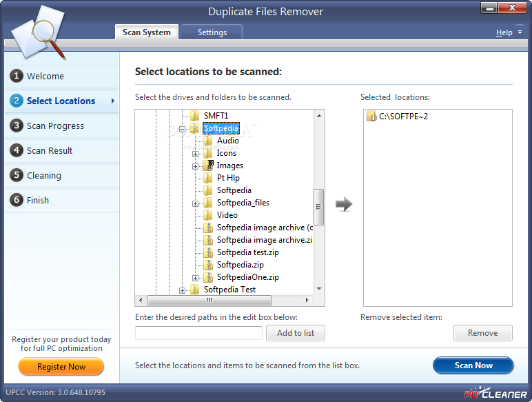
Task: Click the step 3 Scan Progress number icon
Action: tap(17, 125)
